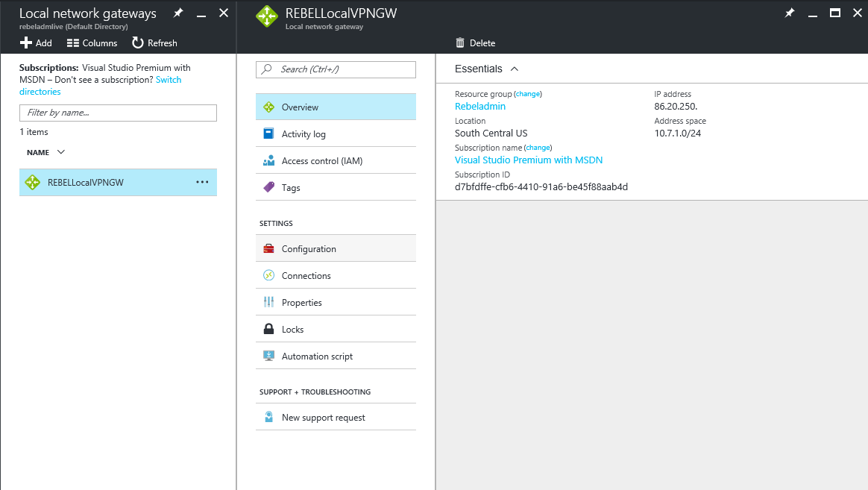The image size is (868, 490).
Task: Click the green gateway icon in blade header
Action: (x=267, y=16)
